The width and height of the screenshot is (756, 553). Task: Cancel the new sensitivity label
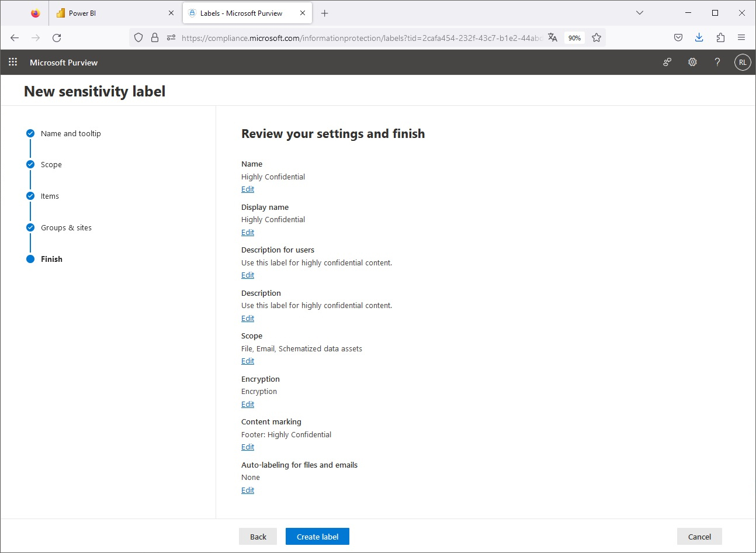click(699, 536)
